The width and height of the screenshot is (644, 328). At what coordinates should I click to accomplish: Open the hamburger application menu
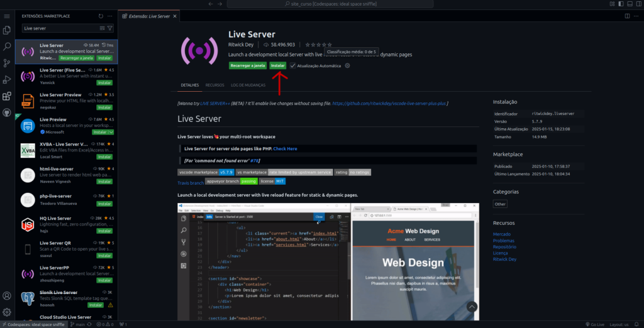pos(6,16)
